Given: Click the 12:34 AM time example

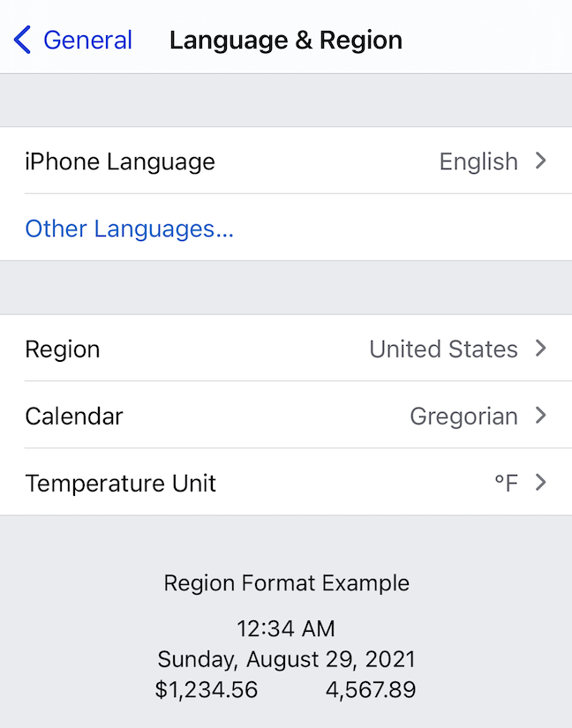Looking at the screenshot, I should 286,629.
